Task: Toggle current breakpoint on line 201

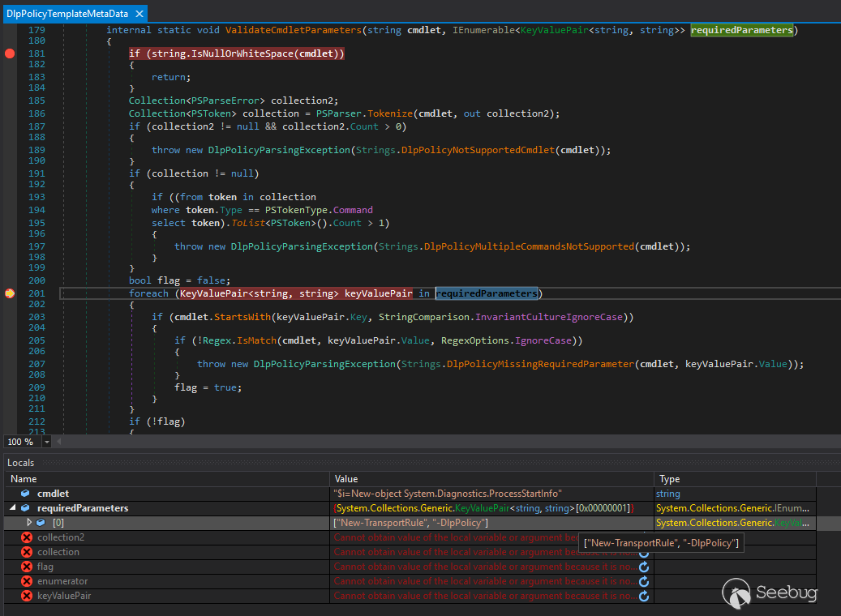Action: tap(10, 293)
